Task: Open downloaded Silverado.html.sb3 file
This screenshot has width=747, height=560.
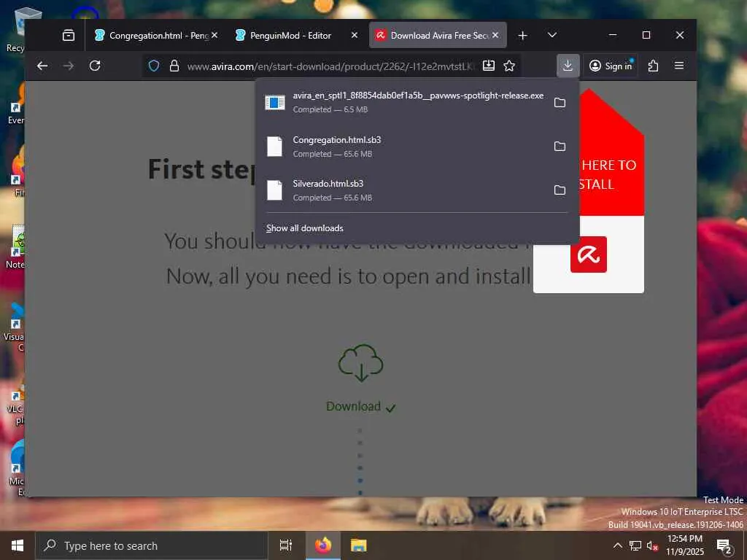Action: point(404,190)
